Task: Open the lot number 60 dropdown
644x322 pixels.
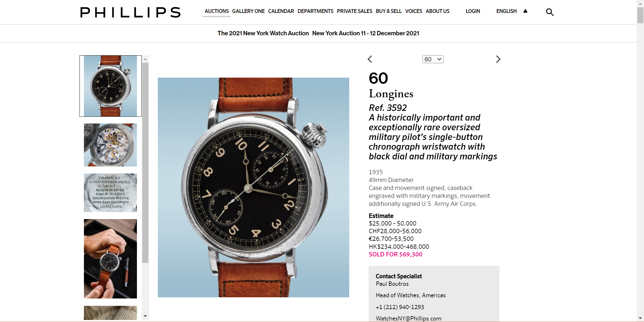Action: [433, 59]
